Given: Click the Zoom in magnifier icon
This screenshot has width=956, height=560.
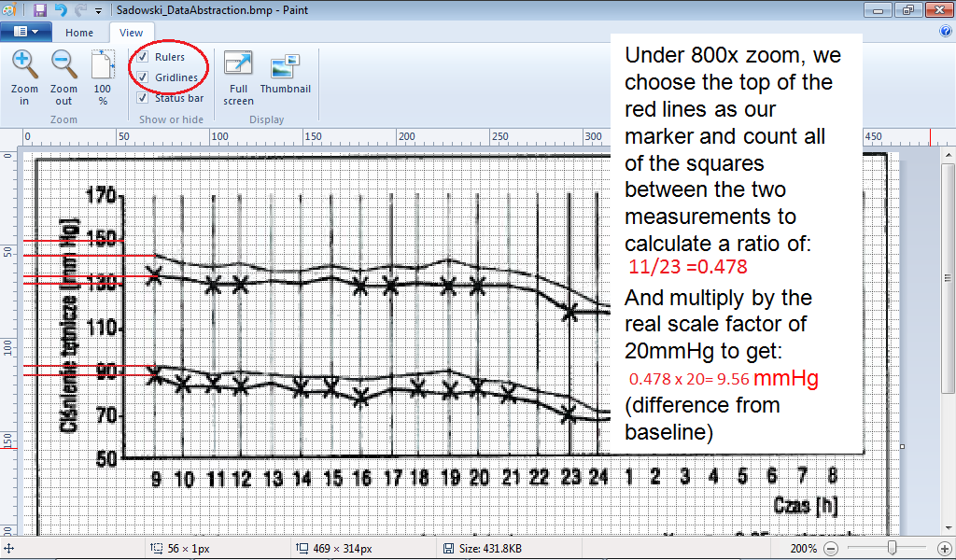Looking at the screenshot, I should point(25,65).
